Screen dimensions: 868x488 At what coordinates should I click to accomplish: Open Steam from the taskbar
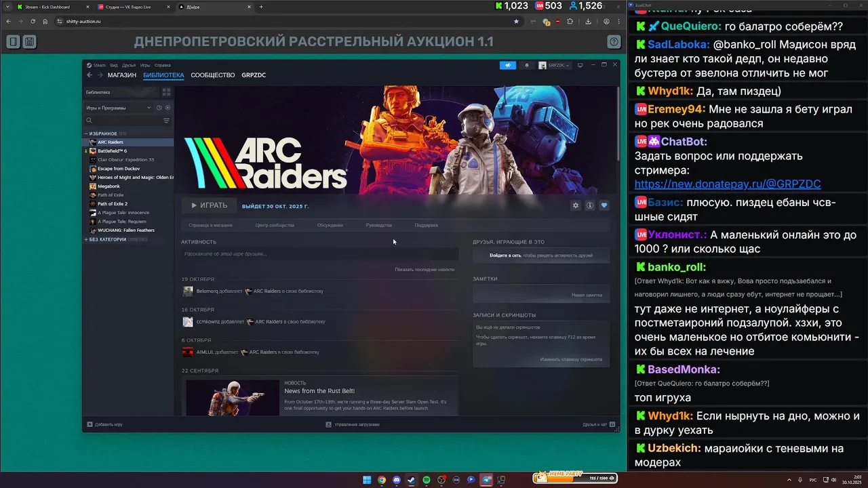(x=412, y=480)
